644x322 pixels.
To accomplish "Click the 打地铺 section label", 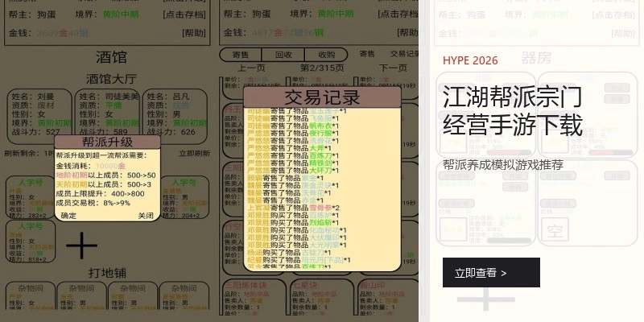I will [107, 273].
